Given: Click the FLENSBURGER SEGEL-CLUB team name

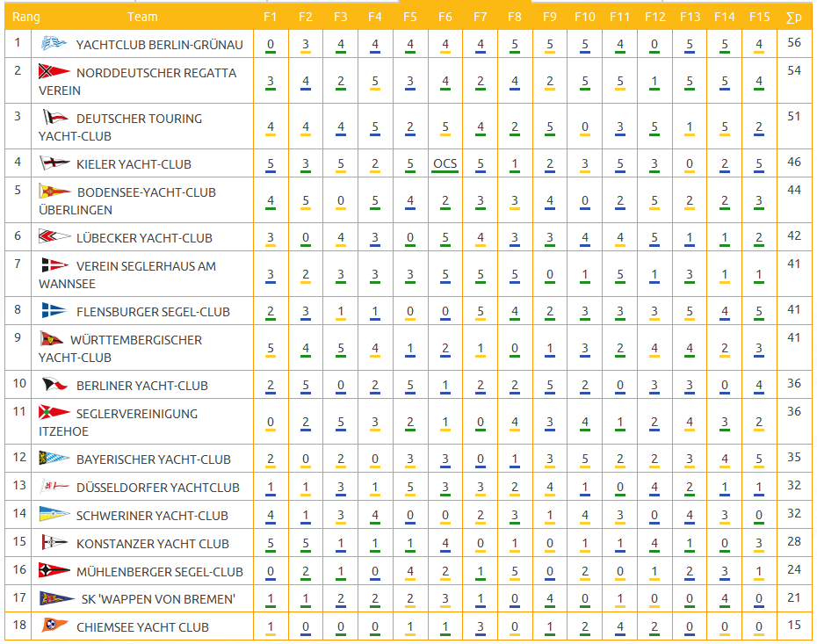Looking at the screenshot, I should click(x=153, y=312).
